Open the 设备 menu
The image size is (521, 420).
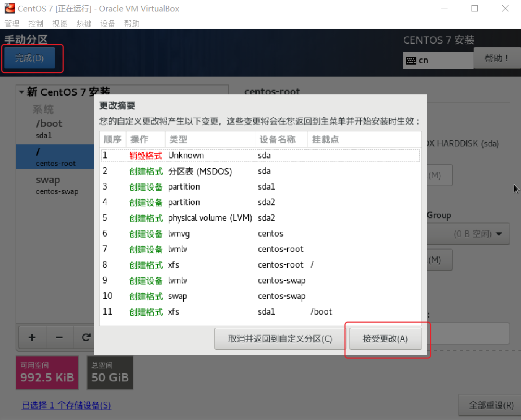click(x=108, y=23)
